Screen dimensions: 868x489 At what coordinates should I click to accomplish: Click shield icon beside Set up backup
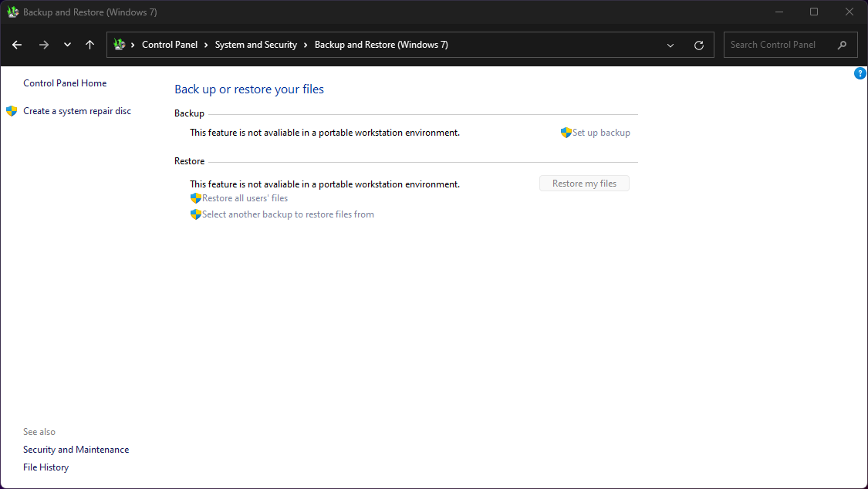coord(566,133)
